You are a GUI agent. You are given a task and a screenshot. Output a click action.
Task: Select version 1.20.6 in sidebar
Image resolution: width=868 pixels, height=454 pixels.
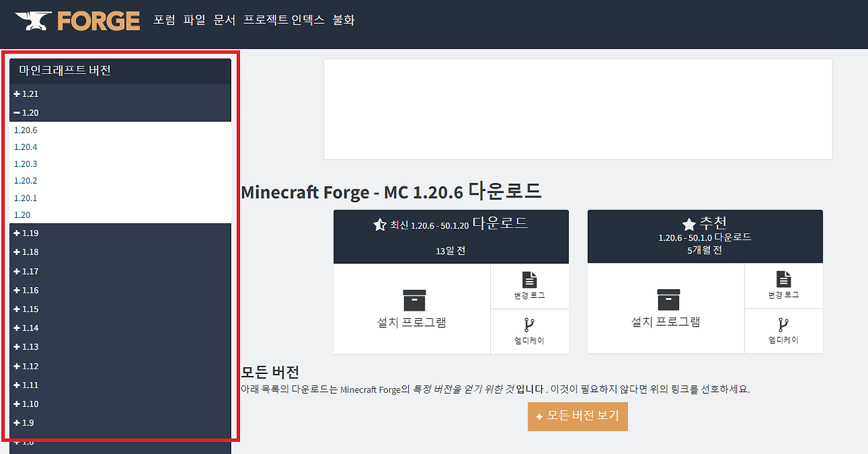click(x=26, y=130)
